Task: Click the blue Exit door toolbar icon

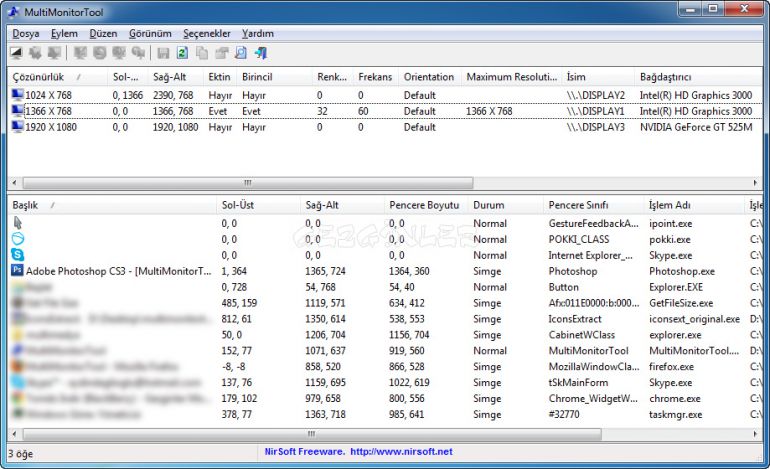Action: tap(261, 53)
